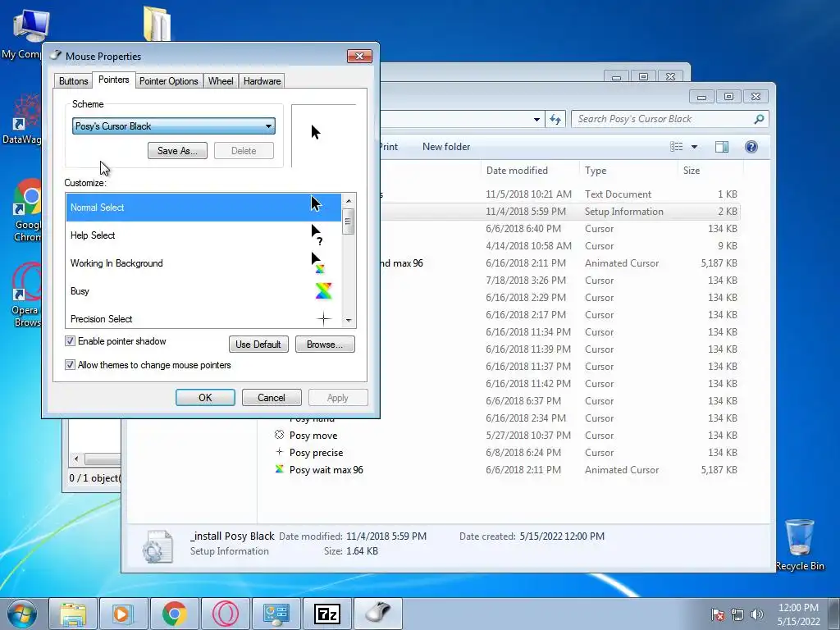Click the Print toolbar item in Explorer
The image size is (840, 630).
point(388,147)
